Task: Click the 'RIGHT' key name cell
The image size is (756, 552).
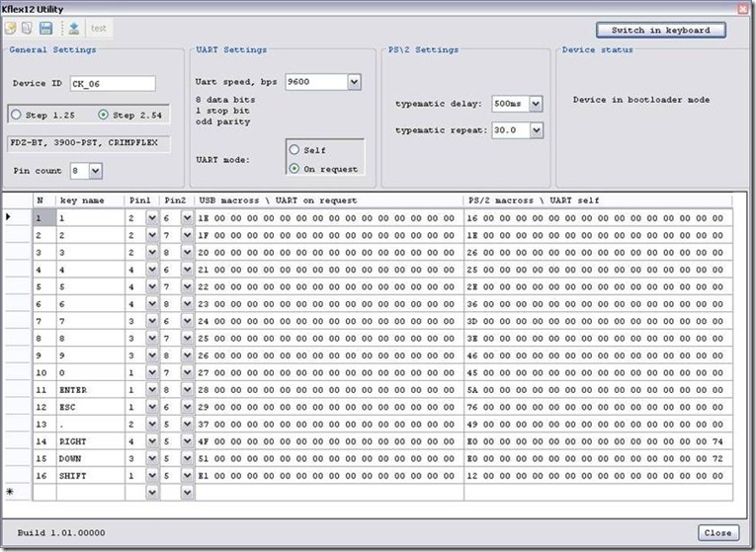Action: click(x=90, y=441)
